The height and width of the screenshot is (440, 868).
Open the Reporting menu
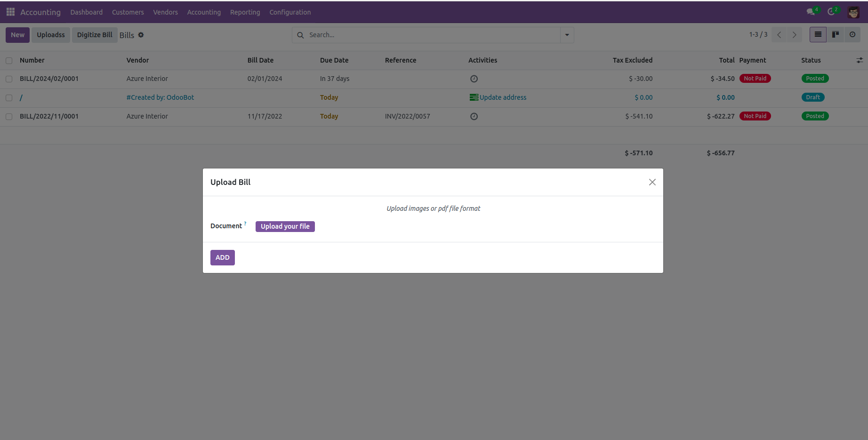click(245, 12)
